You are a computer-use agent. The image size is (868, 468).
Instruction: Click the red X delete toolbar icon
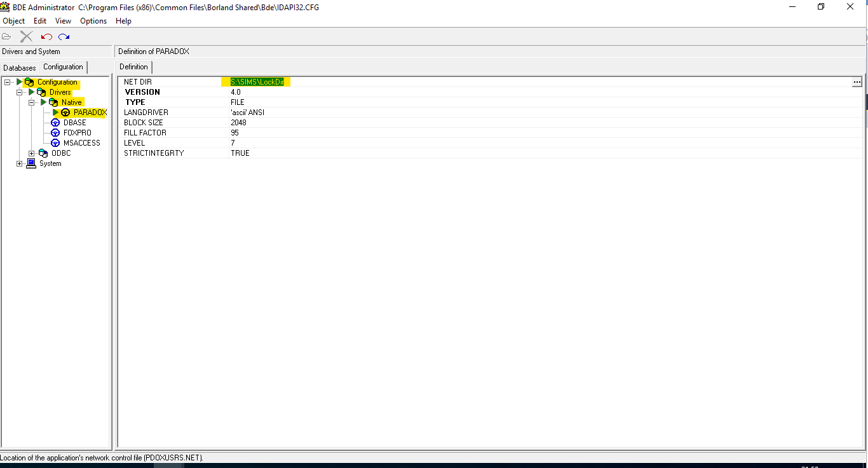click(x=26, y=36)
